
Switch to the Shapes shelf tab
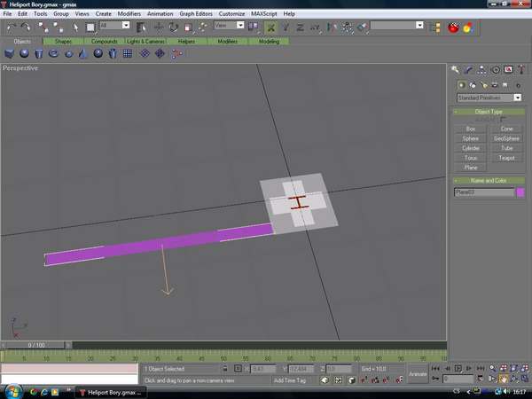(x=63, y=42)
